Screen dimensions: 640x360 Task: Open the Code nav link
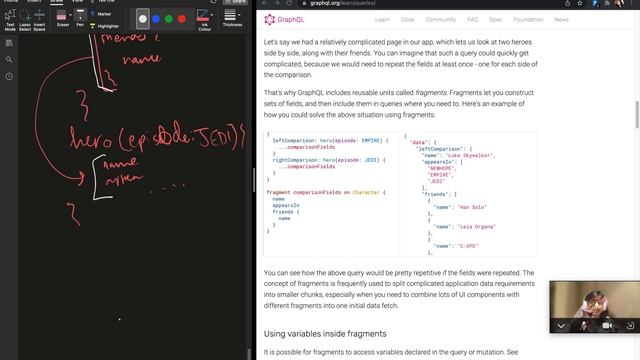(407, 20)
